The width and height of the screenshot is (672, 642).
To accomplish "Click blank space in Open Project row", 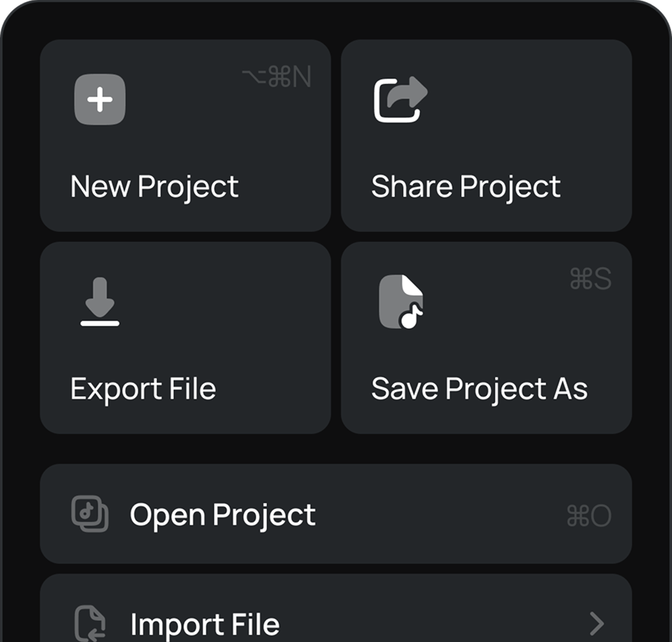I will [x=439, y=515].
